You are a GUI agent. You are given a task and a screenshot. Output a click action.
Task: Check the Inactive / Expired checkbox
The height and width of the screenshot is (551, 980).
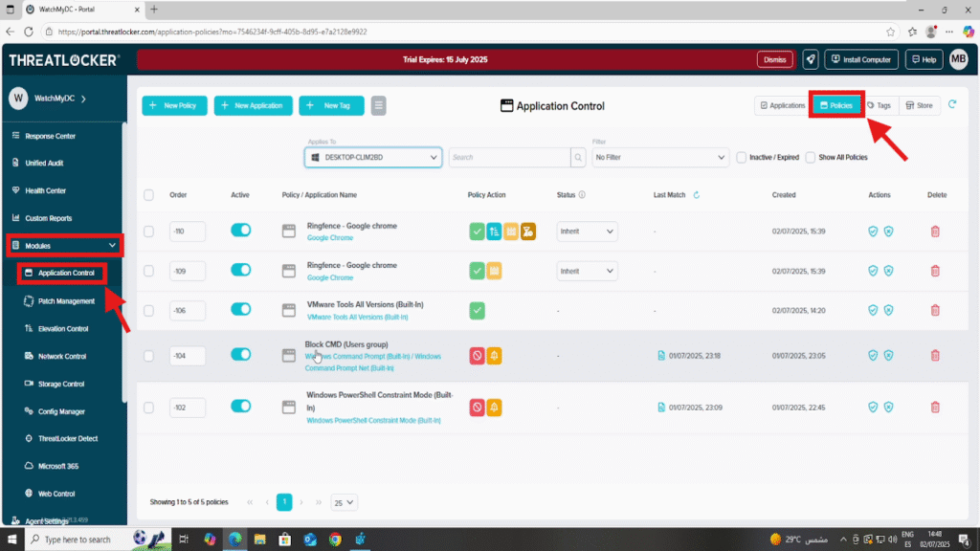coord(742,158)
